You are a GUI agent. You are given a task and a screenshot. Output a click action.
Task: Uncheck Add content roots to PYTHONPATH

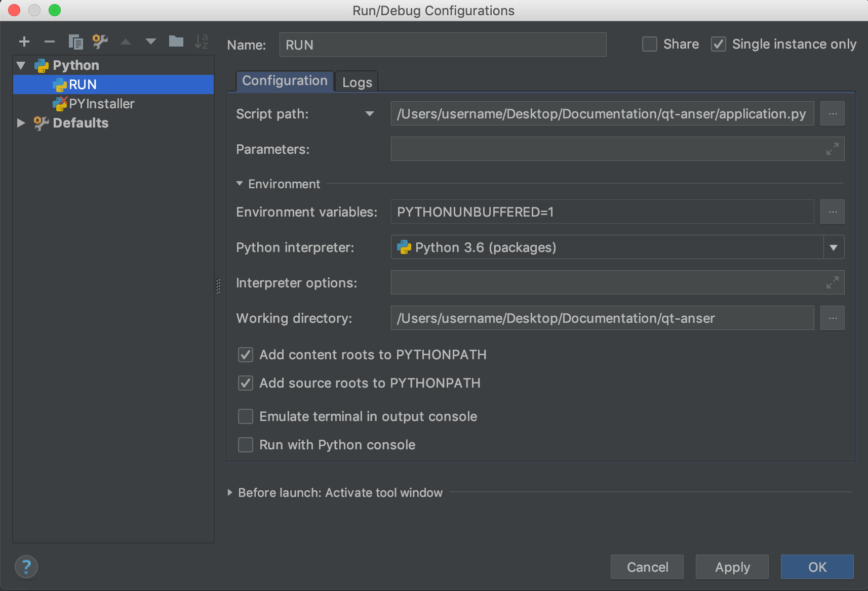(x=246, y=355)
